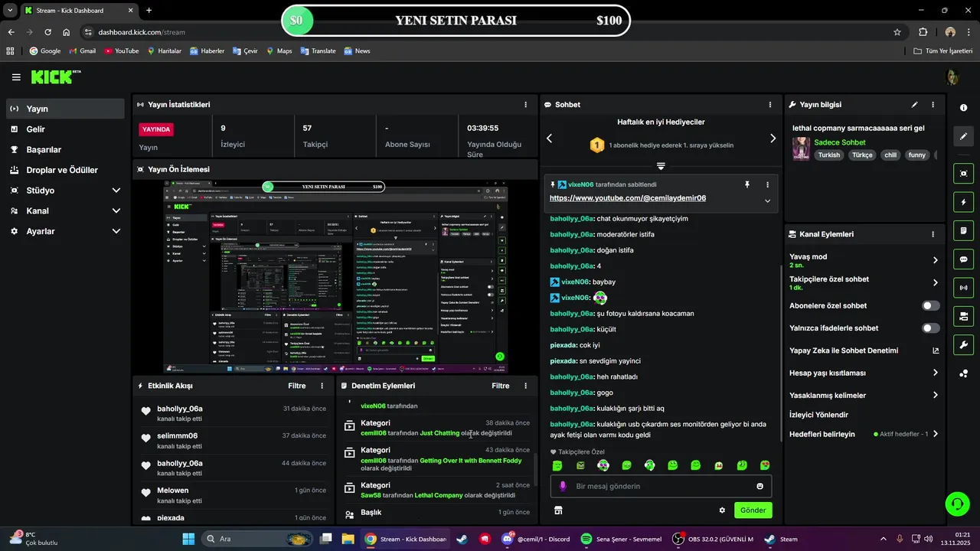Select Droplar ve Ödüller in sidebar
This screenshot has width=980, height=551.
pos(66,170)
